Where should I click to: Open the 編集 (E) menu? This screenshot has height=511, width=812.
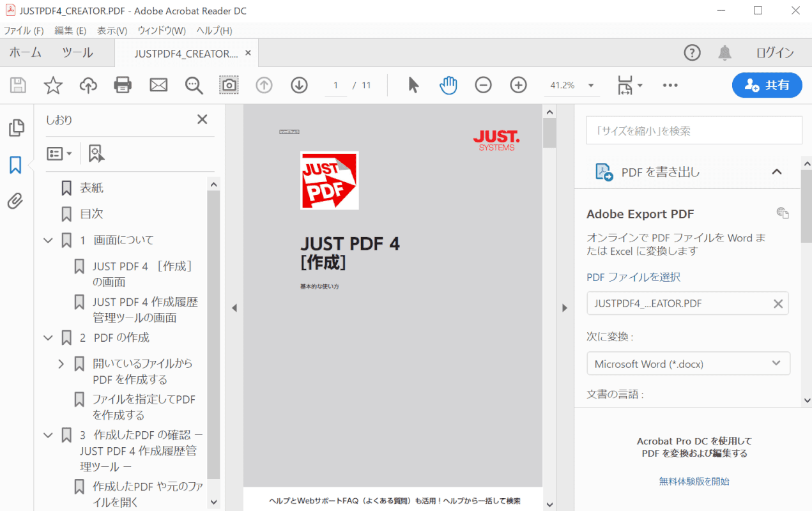(70, 31)
